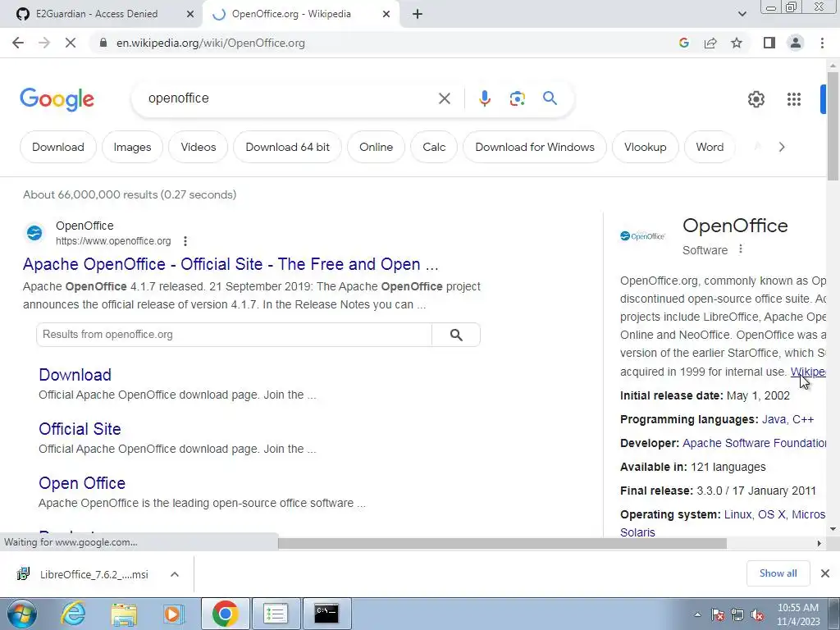The image size is (840, 630).
Task: Clear the search box text
Action: pos(444,98)
